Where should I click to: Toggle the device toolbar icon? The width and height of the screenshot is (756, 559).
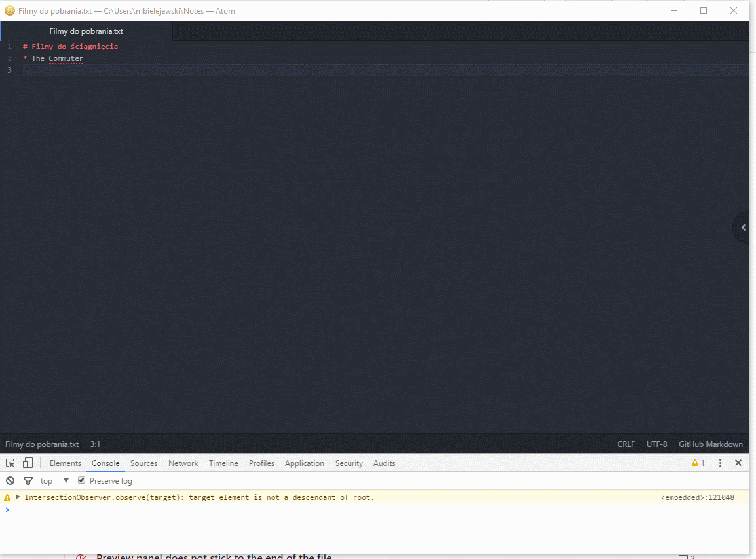[x=28, y=463]
